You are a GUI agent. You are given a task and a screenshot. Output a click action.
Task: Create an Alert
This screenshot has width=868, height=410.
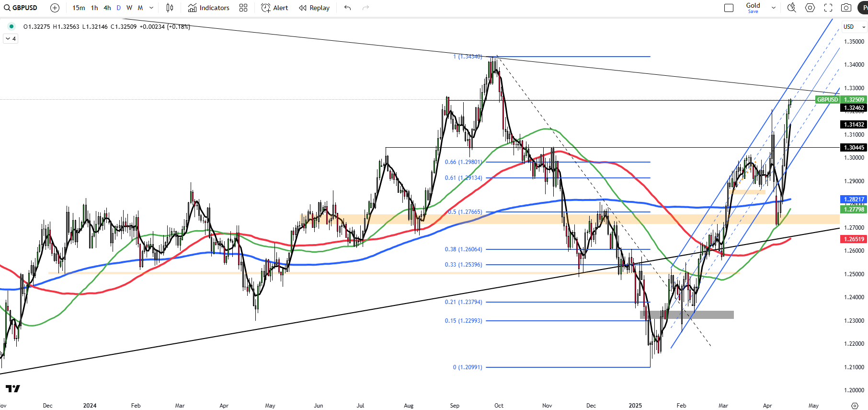click(x=274, y=8)
